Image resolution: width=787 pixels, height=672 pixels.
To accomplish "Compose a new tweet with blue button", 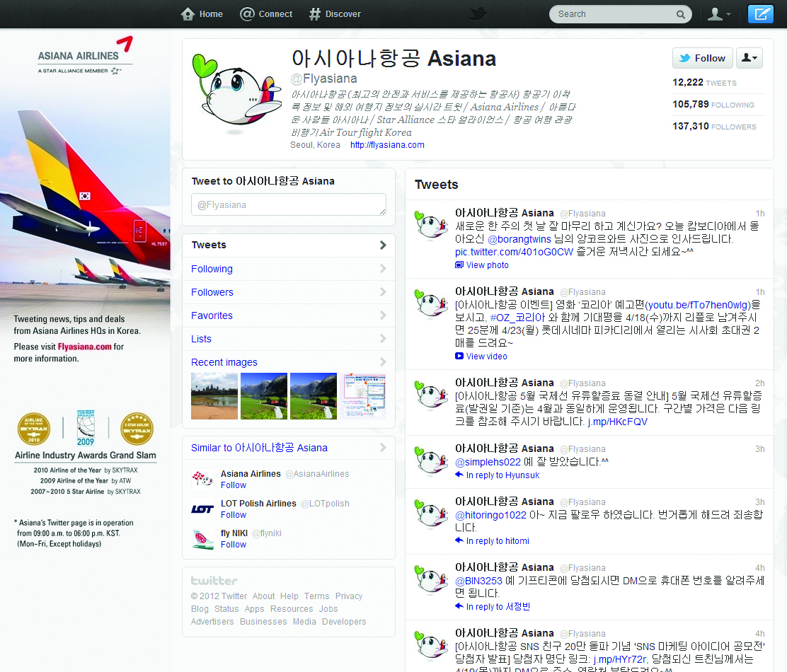I will tap(760, 13).
